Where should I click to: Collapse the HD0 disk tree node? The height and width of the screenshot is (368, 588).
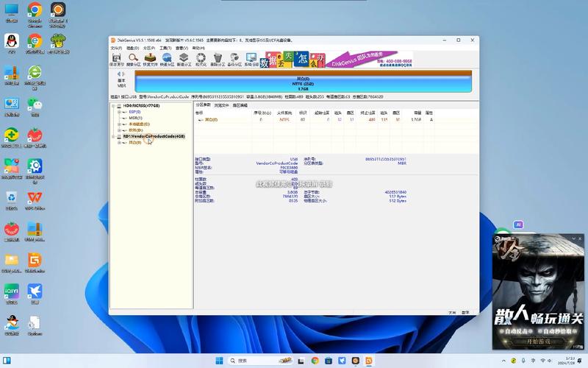tap(113, 106)
